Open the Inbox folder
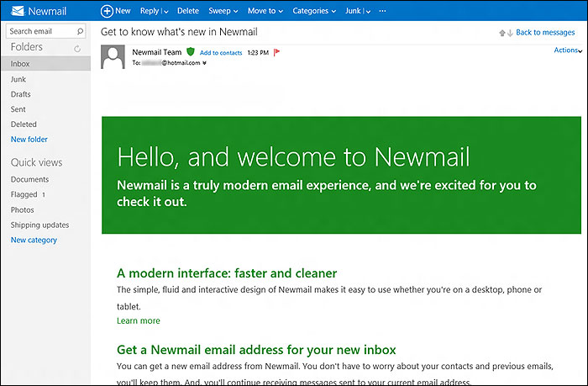The image size is (588, 386). [45, 63]
